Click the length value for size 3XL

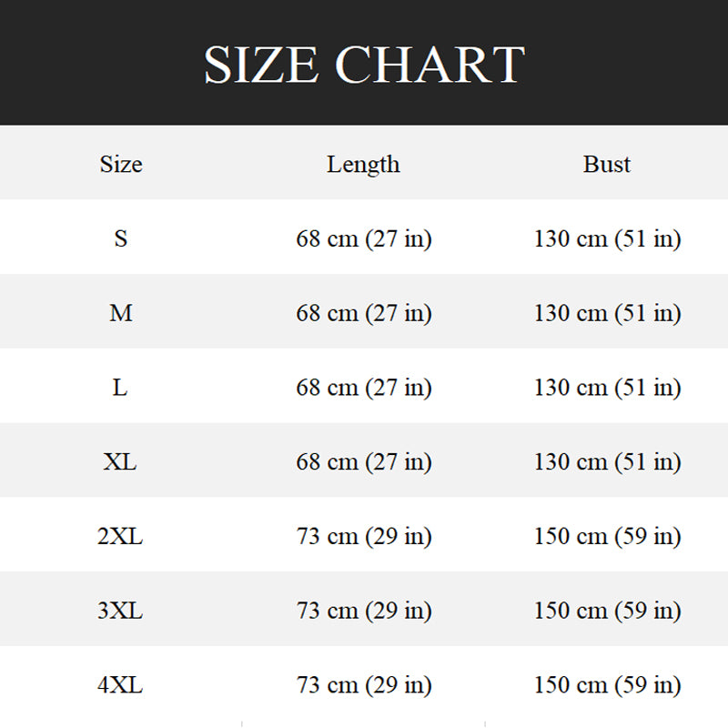364,611
